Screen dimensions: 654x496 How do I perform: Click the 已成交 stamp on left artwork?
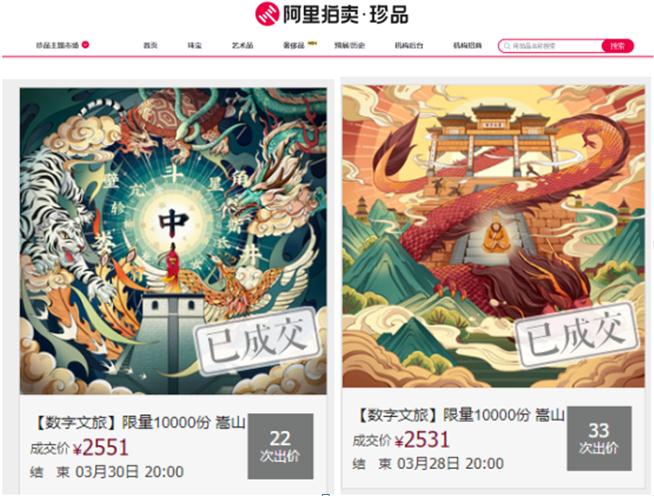259,341
